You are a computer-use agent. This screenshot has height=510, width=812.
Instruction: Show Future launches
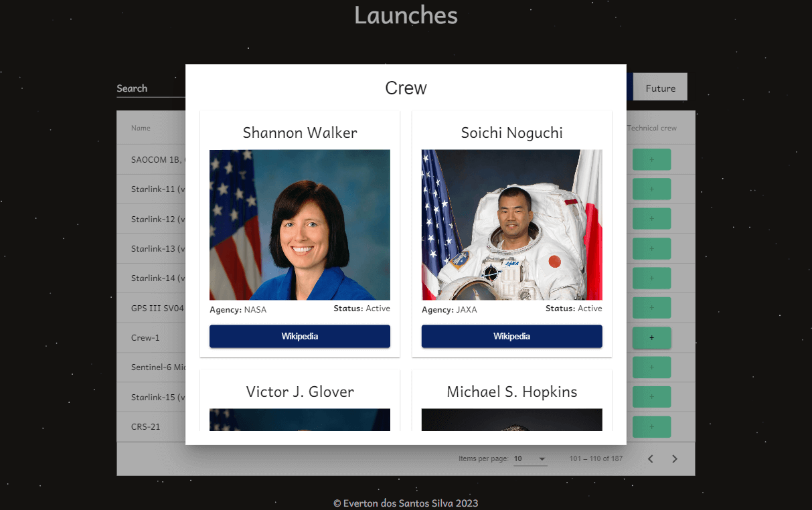tap(660, 88)
